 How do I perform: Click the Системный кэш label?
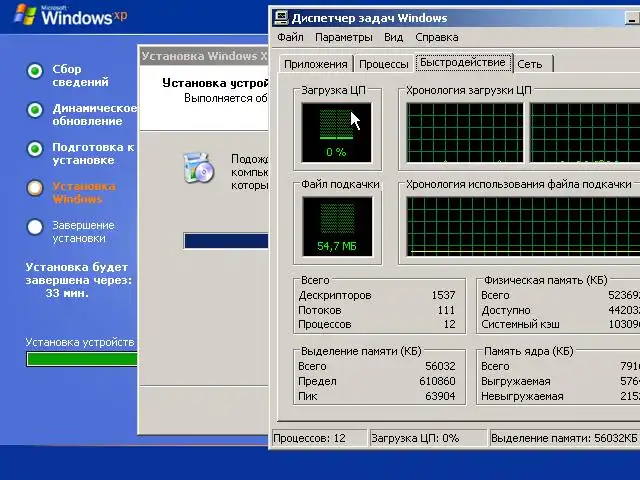520,324
